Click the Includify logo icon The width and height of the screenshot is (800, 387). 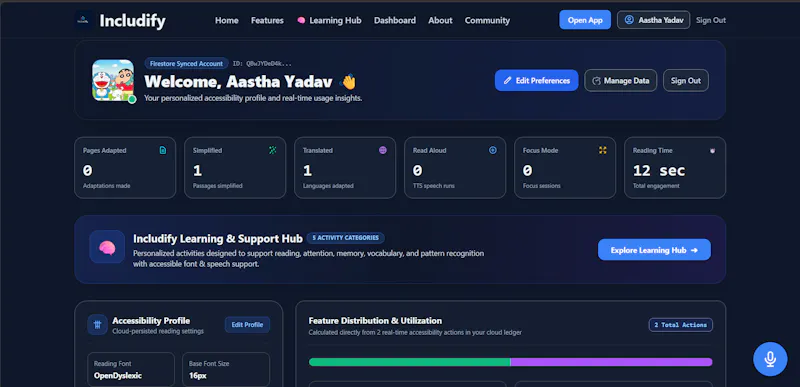[x=84, y=20]
